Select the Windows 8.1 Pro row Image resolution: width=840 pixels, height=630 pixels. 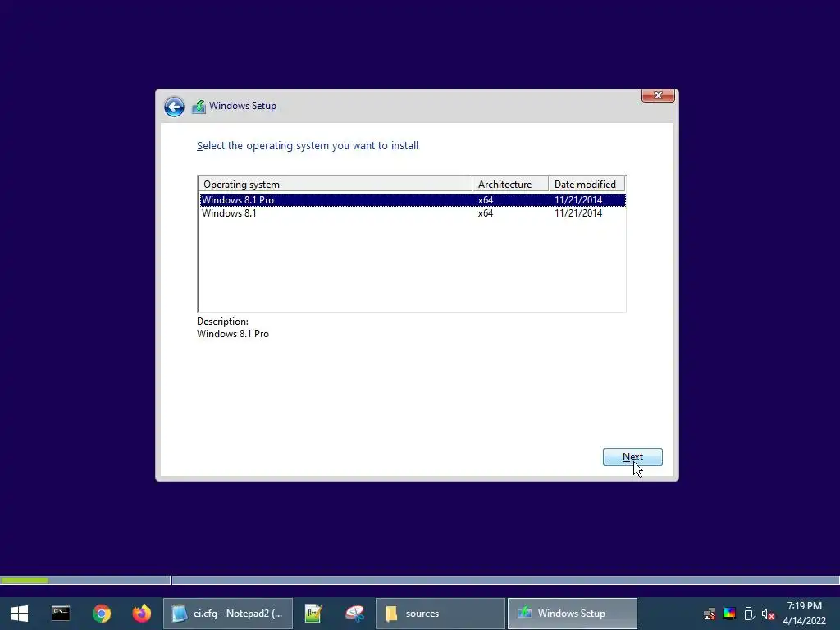point(413,200)
